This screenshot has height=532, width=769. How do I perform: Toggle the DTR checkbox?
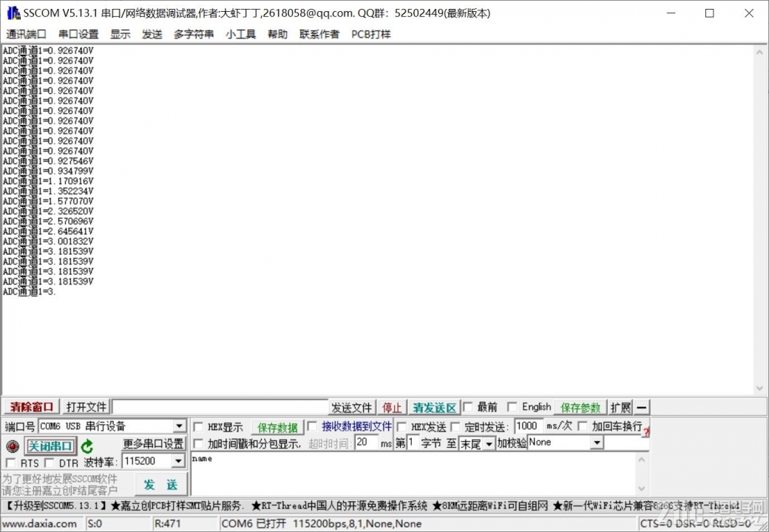(x=49, y=463)
